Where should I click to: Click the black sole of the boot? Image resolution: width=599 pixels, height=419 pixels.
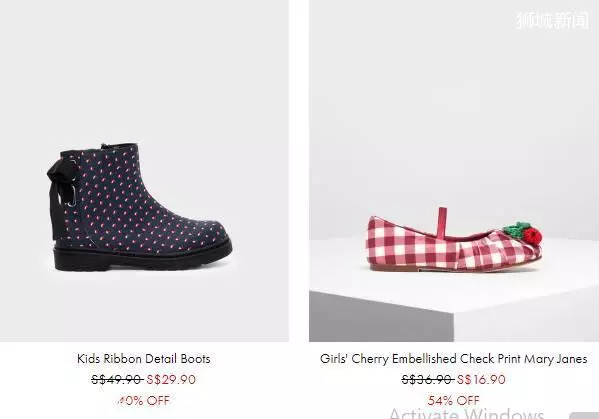143,258
